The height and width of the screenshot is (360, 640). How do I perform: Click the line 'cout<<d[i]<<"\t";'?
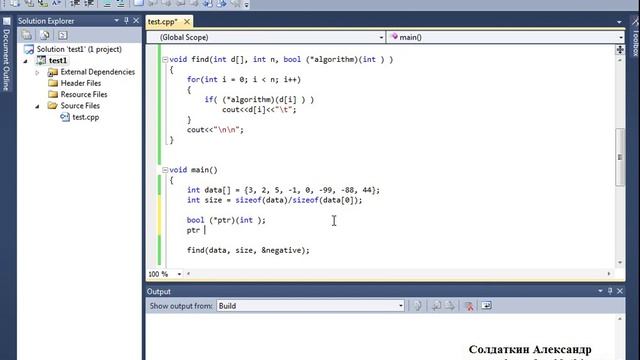point(259,110)
